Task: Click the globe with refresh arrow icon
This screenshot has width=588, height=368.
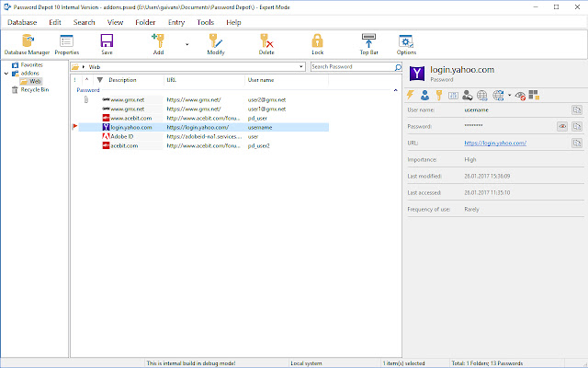Action: click(x=498, y=96)
